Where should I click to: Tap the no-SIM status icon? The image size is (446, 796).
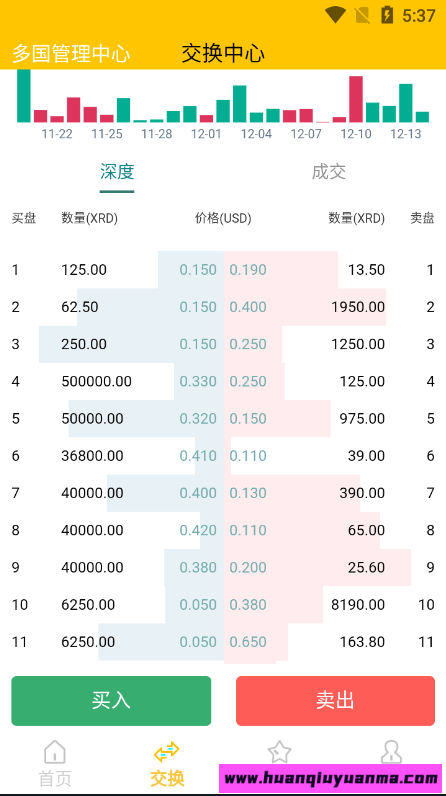[x=362, y=15]
